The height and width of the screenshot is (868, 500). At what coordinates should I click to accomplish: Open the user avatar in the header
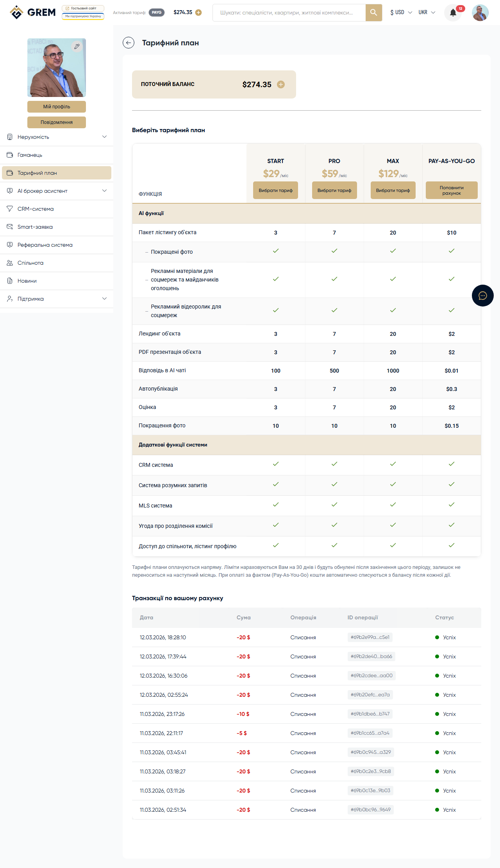480,13
